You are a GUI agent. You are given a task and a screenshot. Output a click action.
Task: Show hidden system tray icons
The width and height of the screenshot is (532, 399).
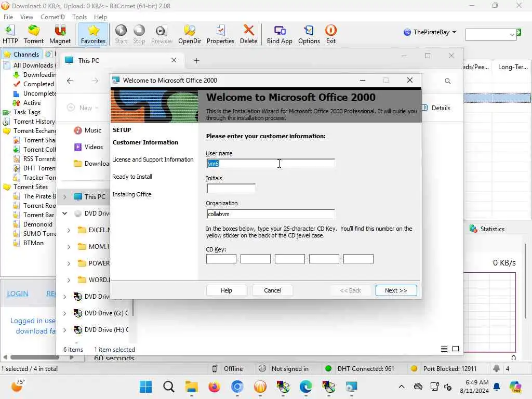tap(402, 387)
